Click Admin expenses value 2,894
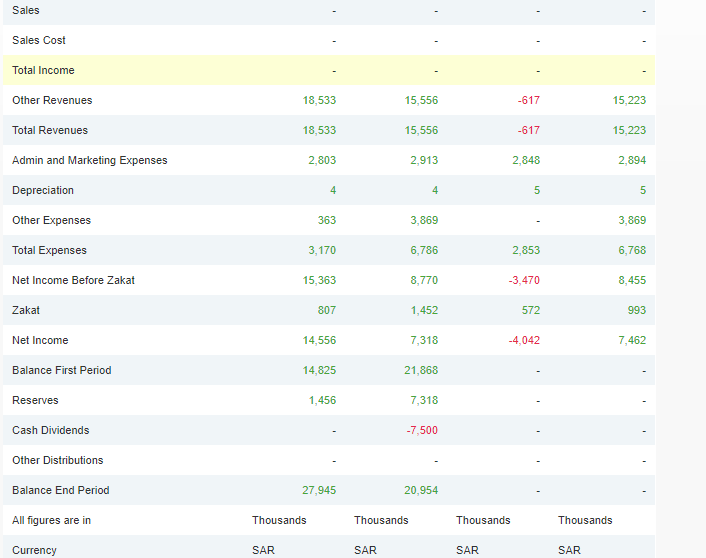The image size is (706, 558). click(x=632, y=160)
